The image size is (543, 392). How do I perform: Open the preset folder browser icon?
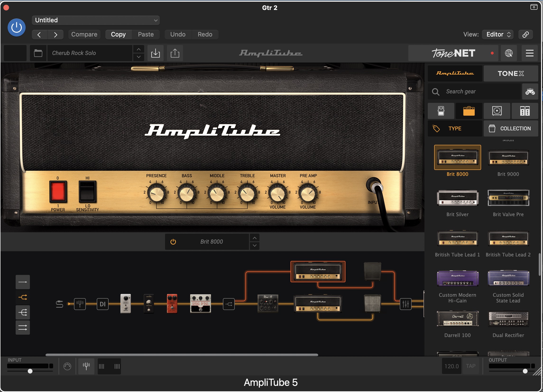pos(38,53)
